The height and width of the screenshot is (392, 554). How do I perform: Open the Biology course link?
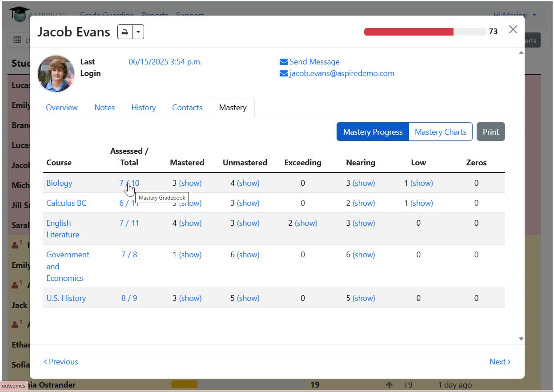click(x=59, y=183)
